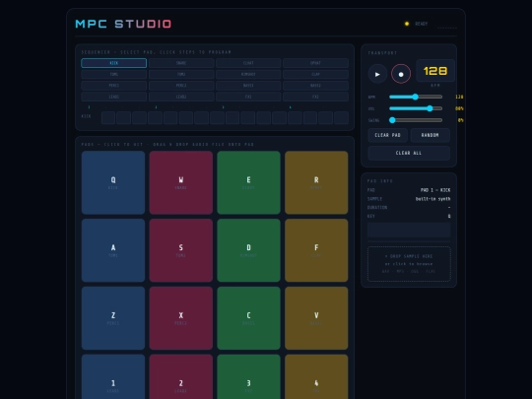532x399 pixels.
Task: Hit the yellow R pad
Action: (316, 182)
